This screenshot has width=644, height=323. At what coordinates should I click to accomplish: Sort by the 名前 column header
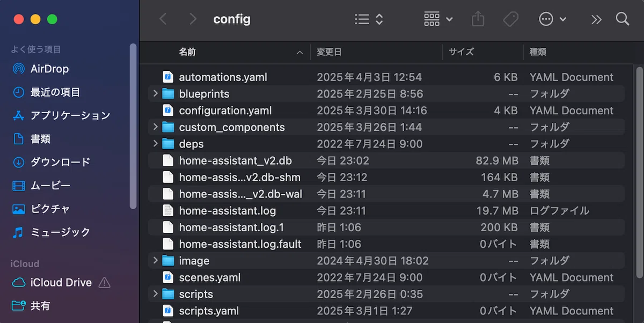click(187, 52)
